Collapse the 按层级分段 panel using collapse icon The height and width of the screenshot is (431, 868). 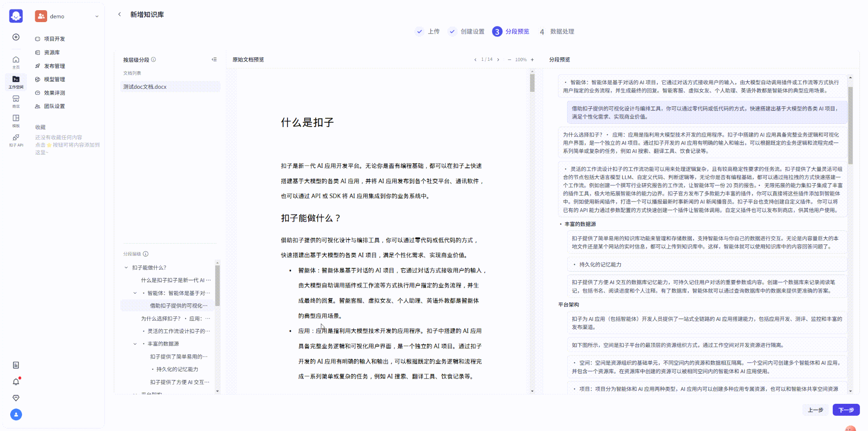[x=214, y=60]
